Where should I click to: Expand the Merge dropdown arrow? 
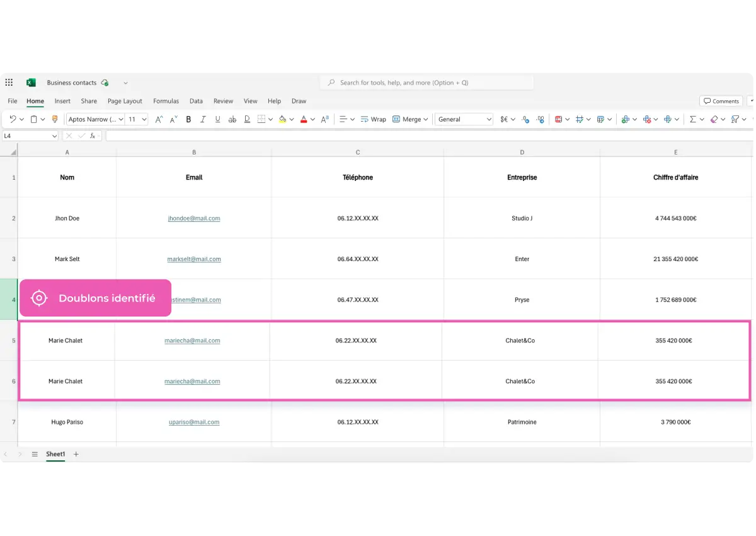[x=426, y=119]
